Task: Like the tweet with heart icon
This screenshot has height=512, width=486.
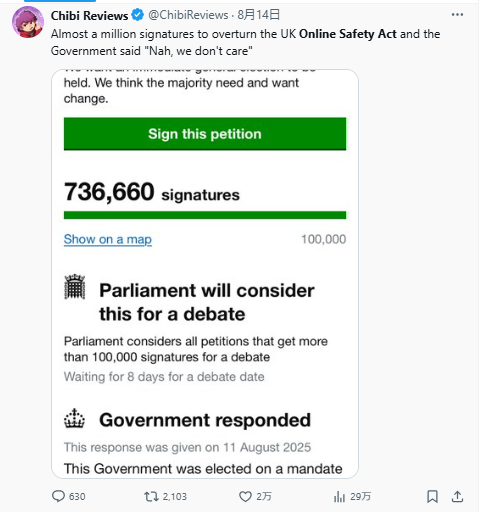Action: click(x=245, y=497)
